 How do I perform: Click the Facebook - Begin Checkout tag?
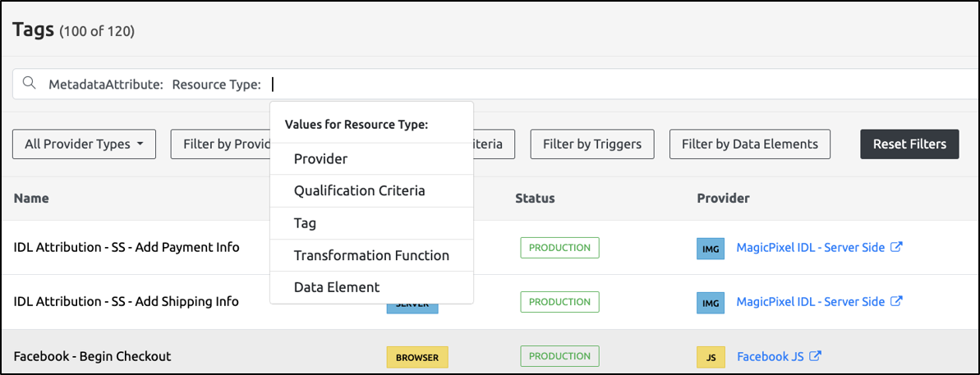coord(92,356)
